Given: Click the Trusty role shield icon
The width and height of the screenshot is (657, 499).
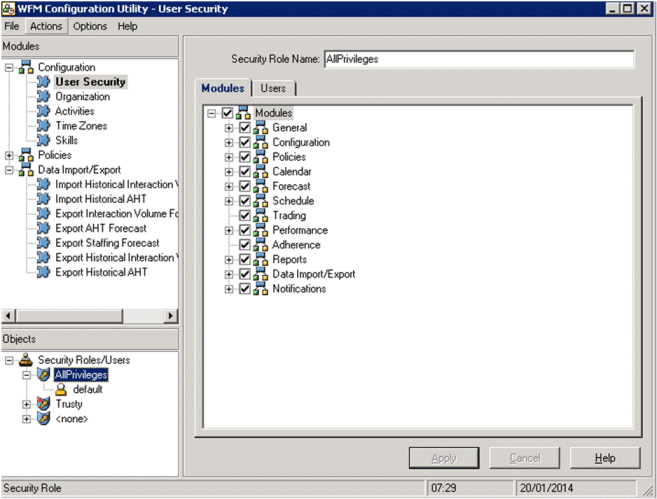Looking at the screenshot, I should [x=43, y=404].
